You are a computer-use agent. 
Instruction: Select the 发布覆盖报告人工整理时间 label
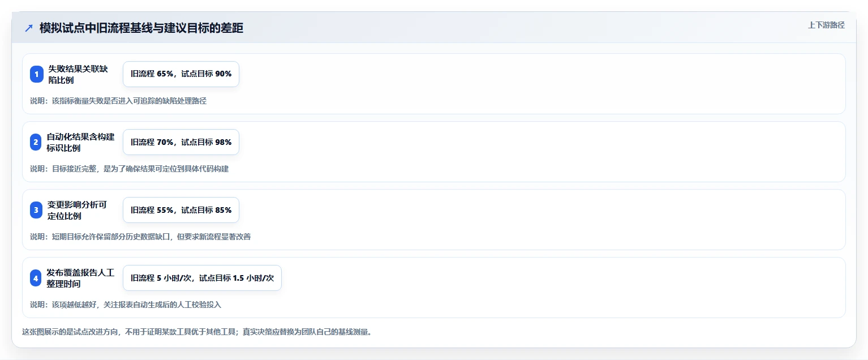point(81,278)
